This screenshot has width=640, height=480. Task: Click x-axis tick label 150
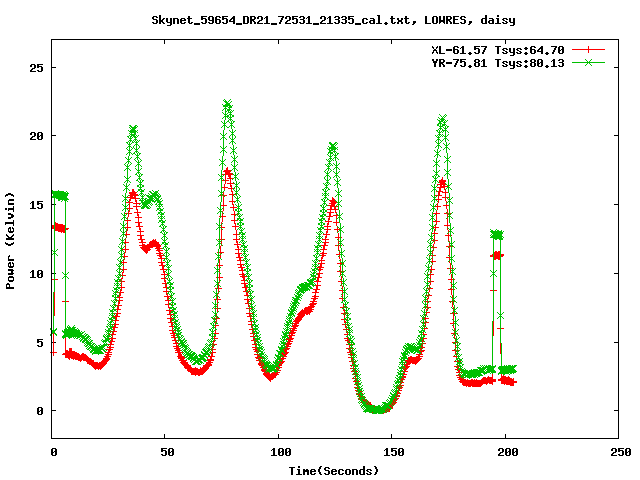point(394,452)
